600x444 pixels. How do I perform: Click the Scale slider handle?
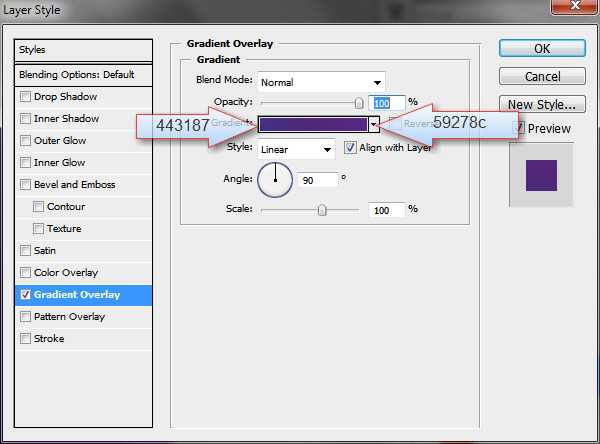click(x=322, y=210)
